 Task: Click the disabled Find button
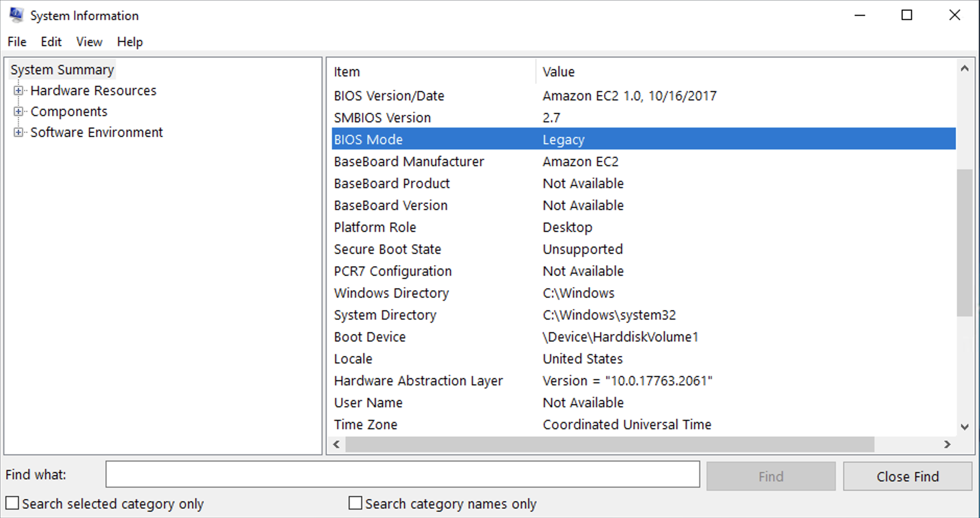[771, 476]
